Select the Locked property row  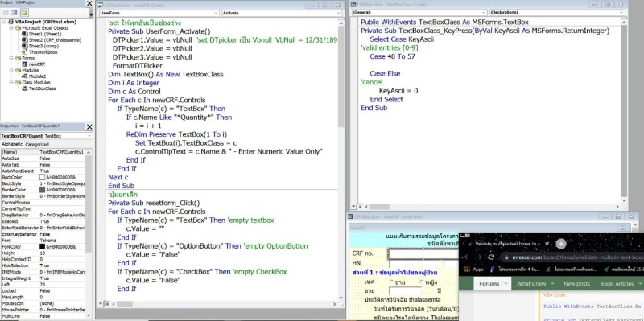pyautogui.click(x=43, y=291)
